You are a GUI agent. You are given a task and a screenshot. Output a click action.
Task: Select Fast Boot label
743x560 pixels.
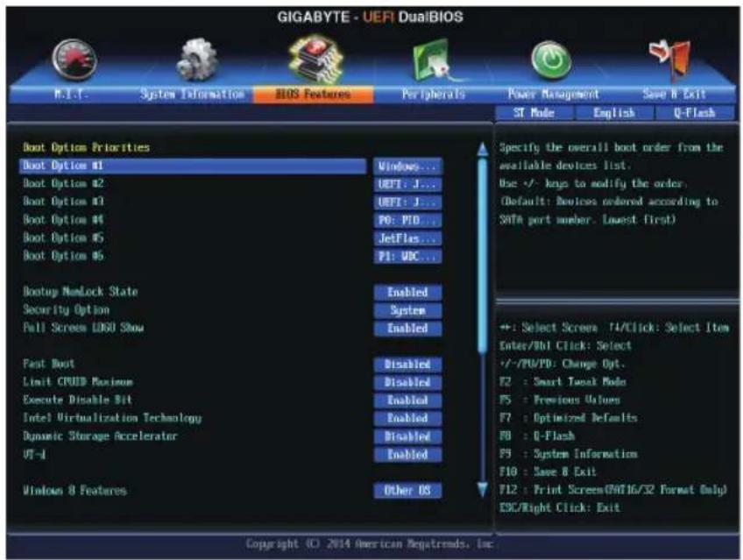pyautogui.click(x=49, y=364)
